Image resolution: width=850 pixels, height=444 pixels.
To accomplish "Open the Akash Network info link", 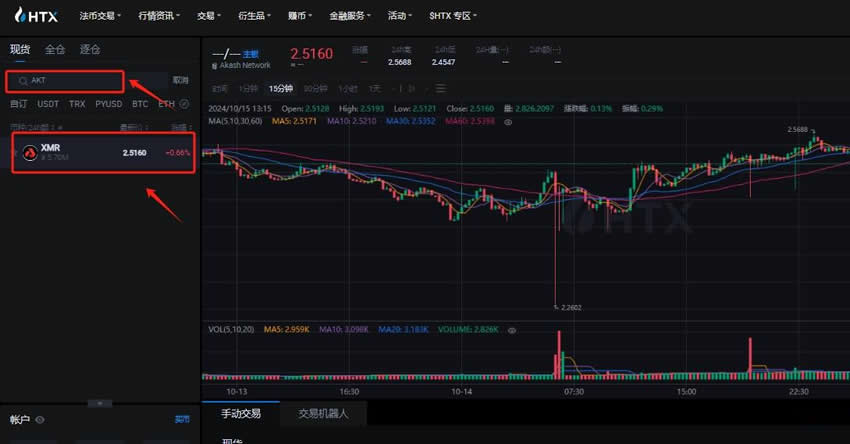I will (245, 65).
